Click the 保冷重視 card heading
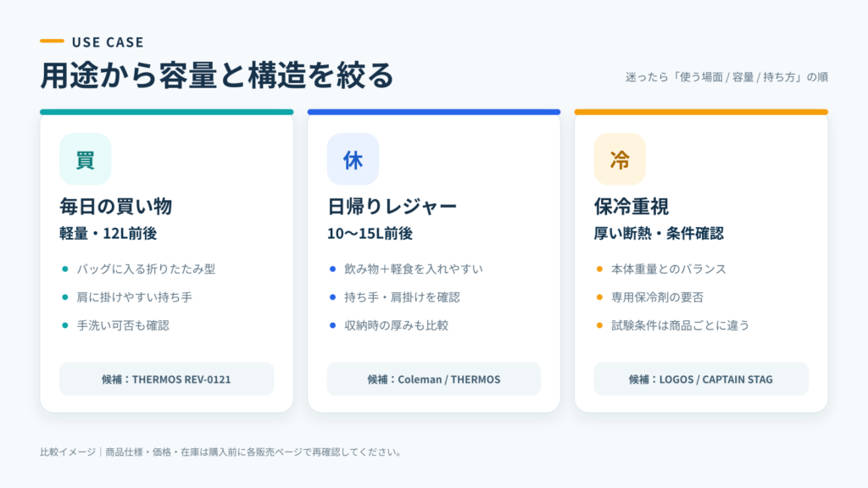Screen dimensions: 868x488 tap(632, 207)
